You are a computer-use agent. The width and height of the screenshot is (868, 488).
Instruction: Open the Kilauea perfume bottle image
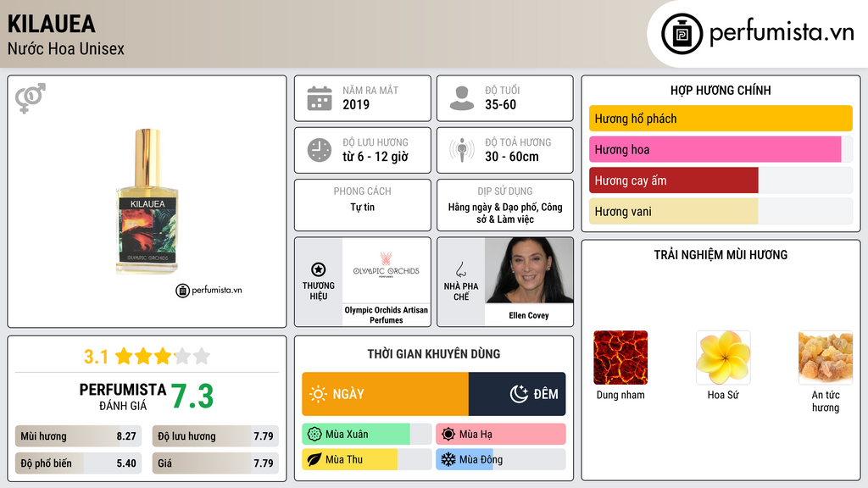point(147,202)
